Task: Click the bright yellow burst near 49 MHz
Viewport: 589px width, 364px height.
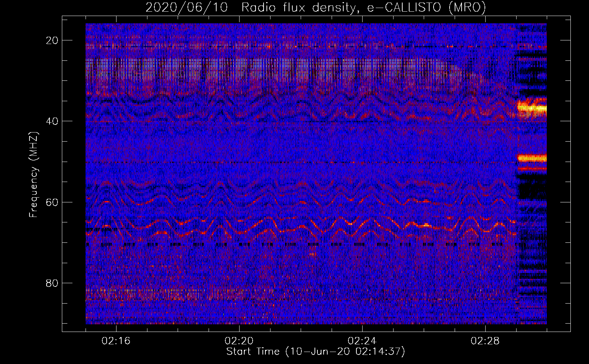Action: pos(532,158)
